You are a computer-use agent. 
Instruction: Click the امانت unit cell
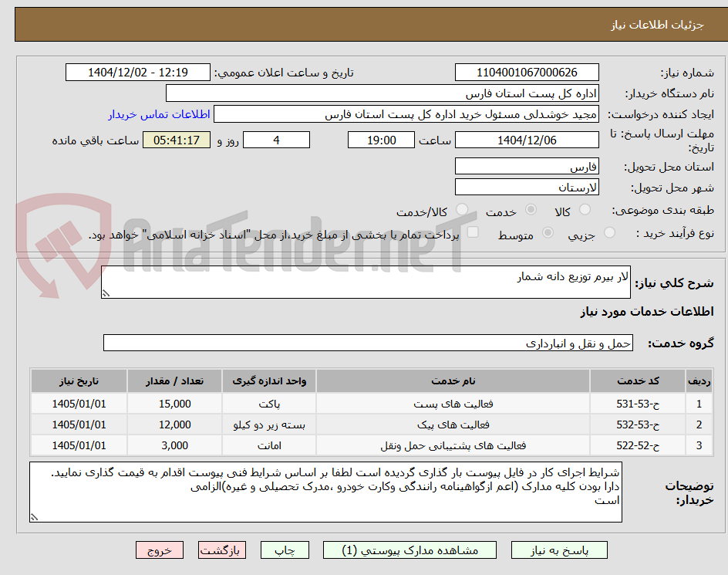click(x=269, y=446)
